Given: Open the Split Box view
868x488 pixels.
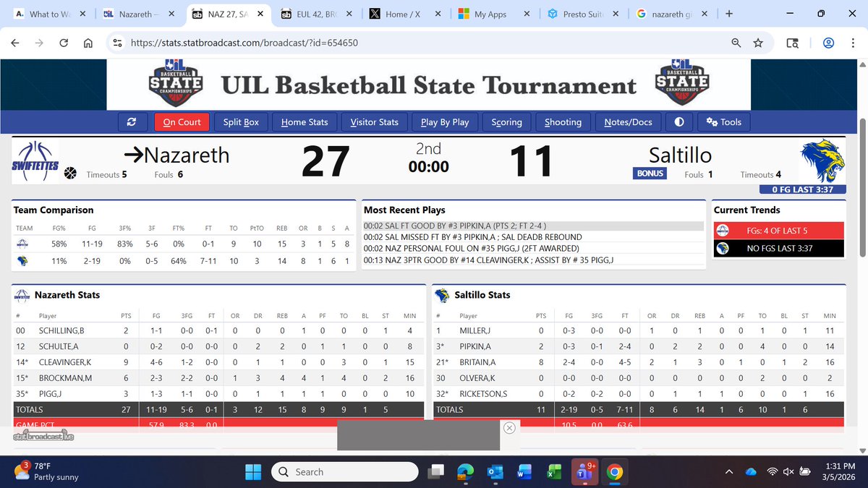Looking at the screenshot, I should pos(241,122).
